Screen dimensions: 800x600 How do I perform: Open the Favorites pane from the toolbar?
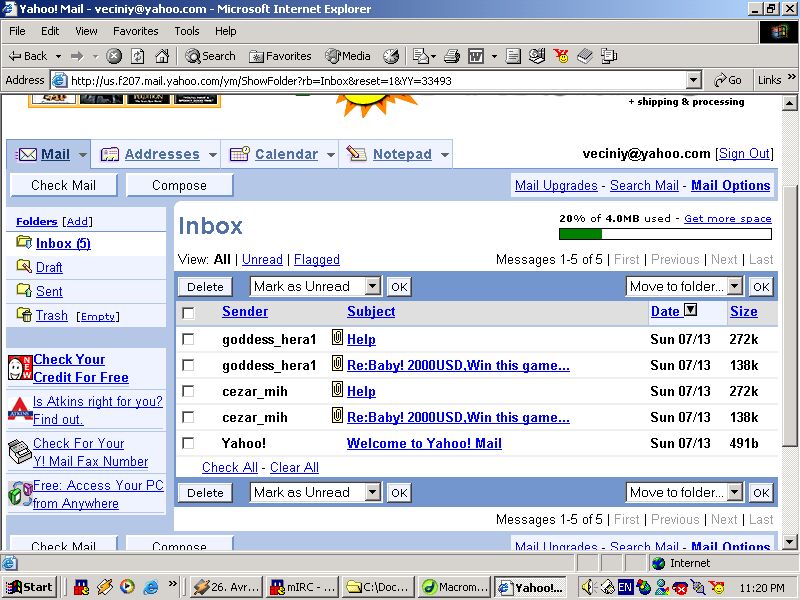tap(280, 56)
